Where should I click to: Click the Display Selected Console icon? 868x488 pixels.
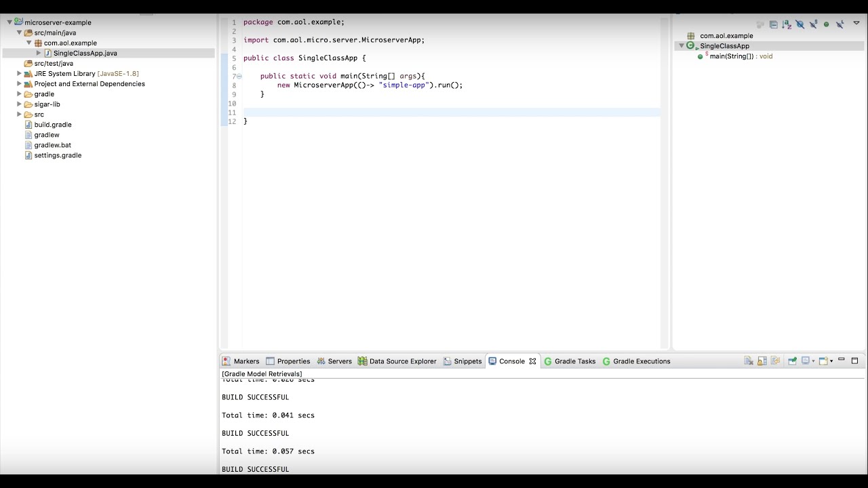806,361
